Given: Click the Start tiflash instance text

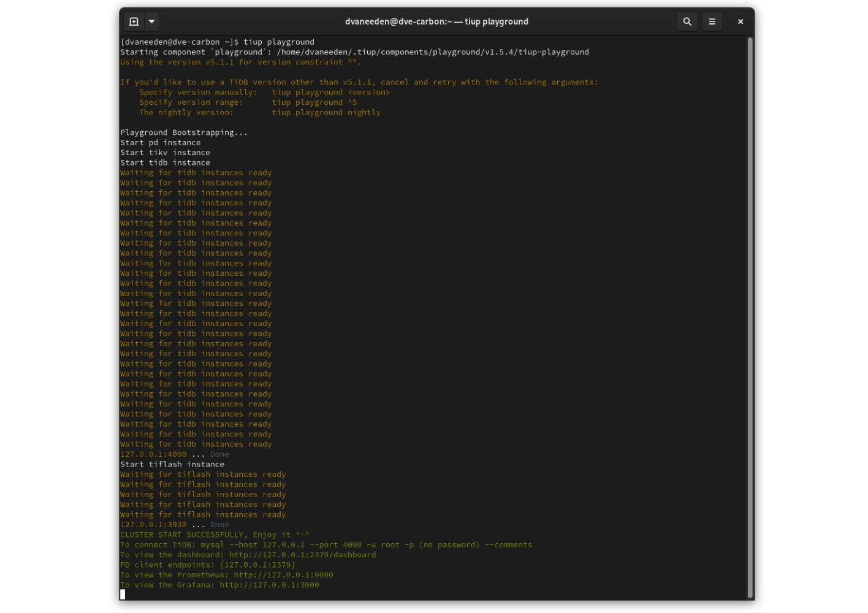Looking at the screenshot, I should click(172, 464).
